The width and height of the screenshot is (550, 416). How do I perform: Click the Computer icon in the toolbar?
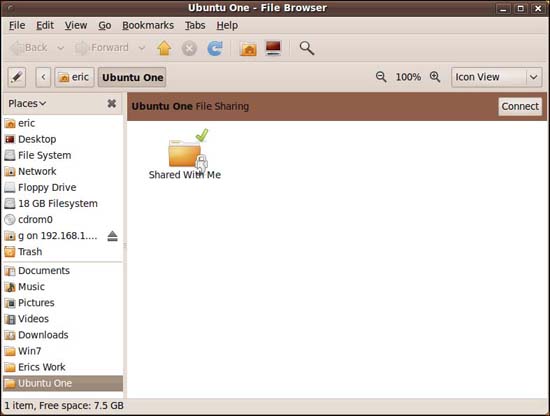click(273, 48)
